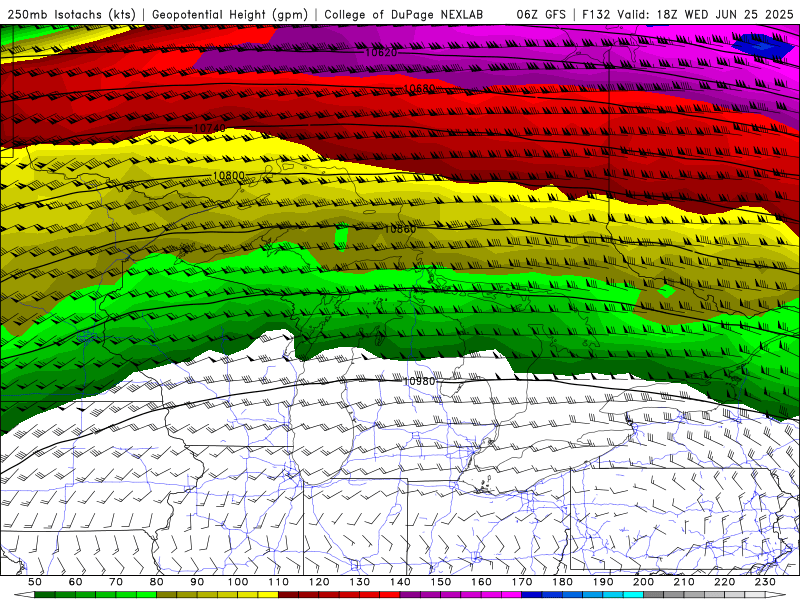The image size is (800, 600).
Task: Click the 220 value on the color scale
Action: click(724, 582)
